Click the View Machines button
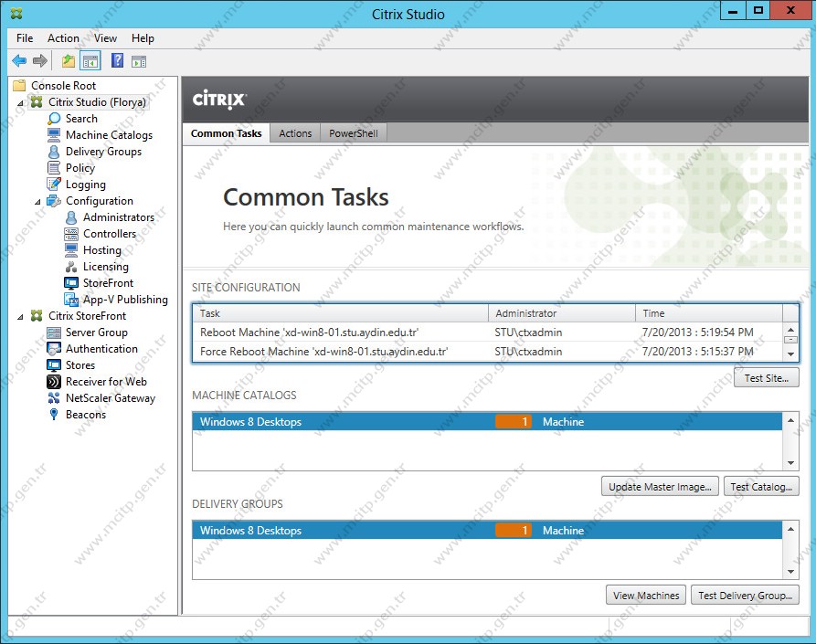This screenshot has width=816, height=644. (646, 596)
